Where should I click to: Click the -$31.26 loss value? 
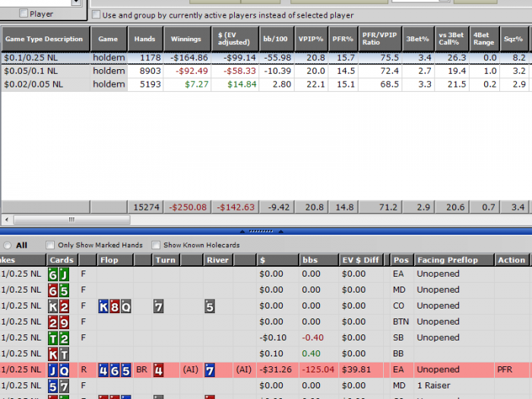(x=275, y=369)
